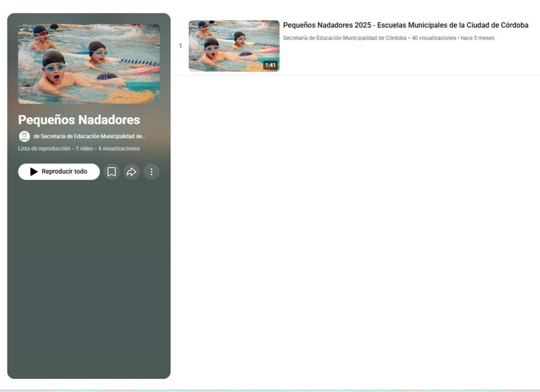Open the 'de Secretaría de Educación' channel link
Screen dimensions: 540x392
(x=89, y=136)
